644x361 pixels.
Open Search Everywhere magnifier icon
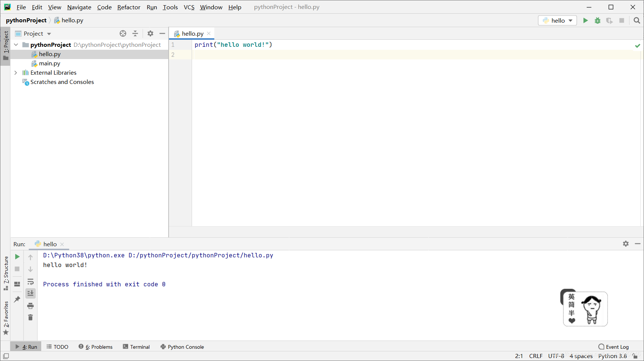coord(637,20)
